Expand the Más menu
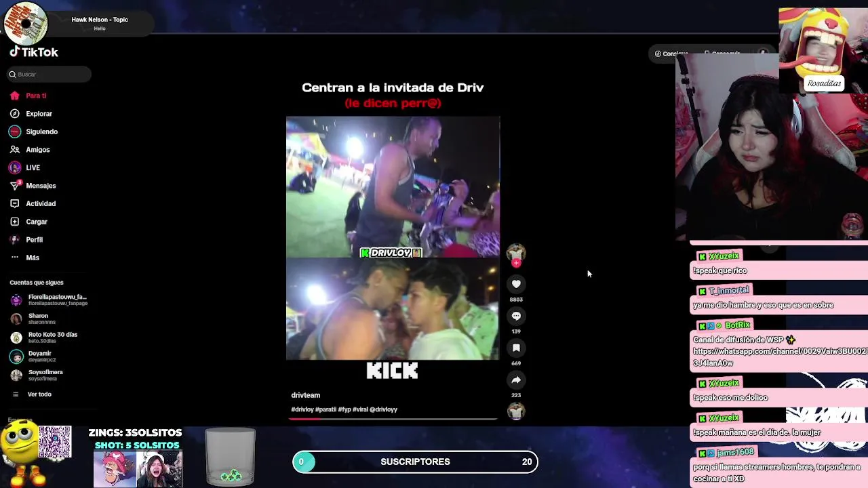Viewport: 868px width, 488px height. click(33, 258)
